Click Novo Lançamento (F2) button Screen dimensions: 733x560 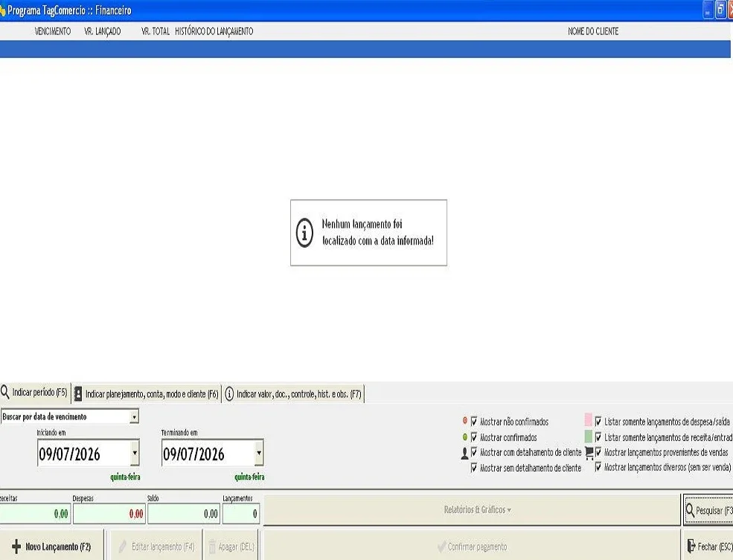(x=51, y=546)
